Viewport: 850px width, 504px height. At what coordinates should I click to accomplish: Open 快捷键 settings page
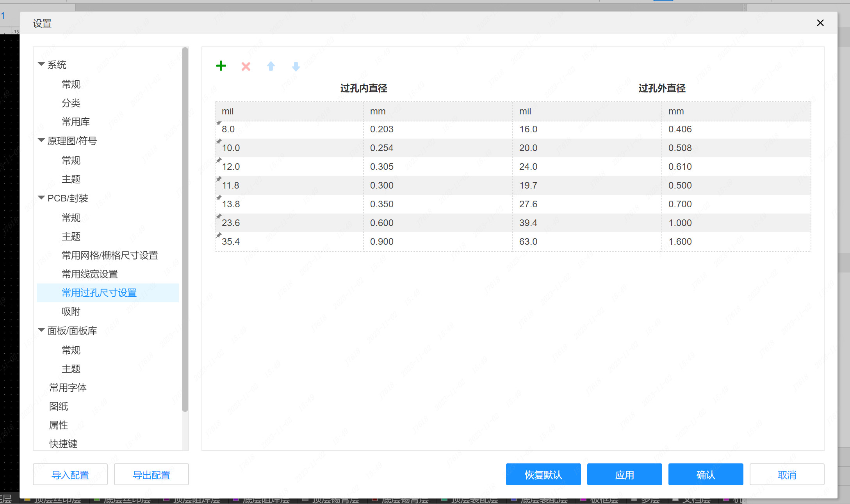point(63,443)
